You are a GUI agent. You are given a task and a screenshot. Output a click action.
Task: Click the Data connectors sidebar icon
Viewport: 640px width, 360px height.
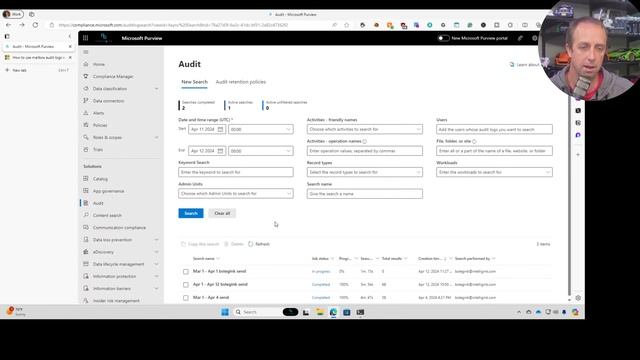(86, 100)
